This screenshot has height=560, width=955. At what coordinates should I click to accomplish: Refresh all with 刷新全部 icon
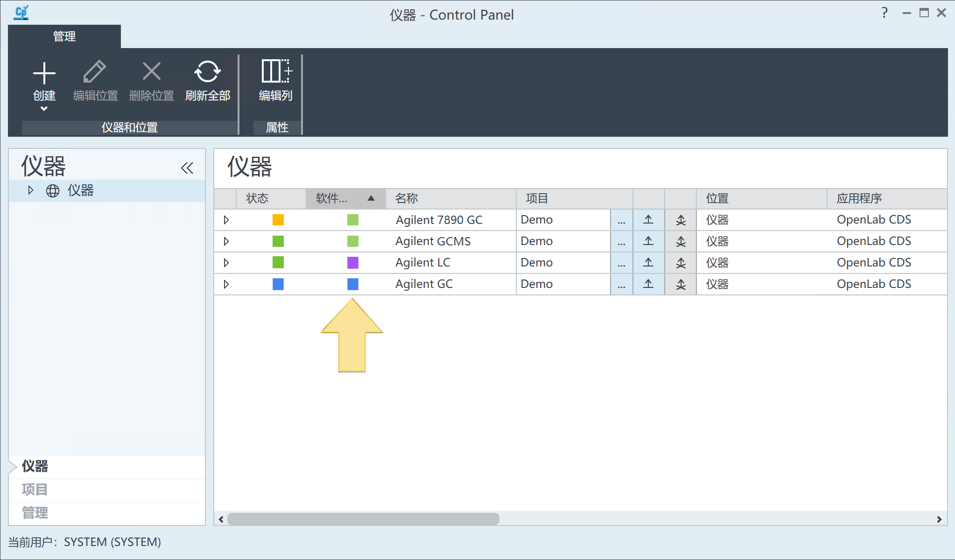click(x=207, y=72)
